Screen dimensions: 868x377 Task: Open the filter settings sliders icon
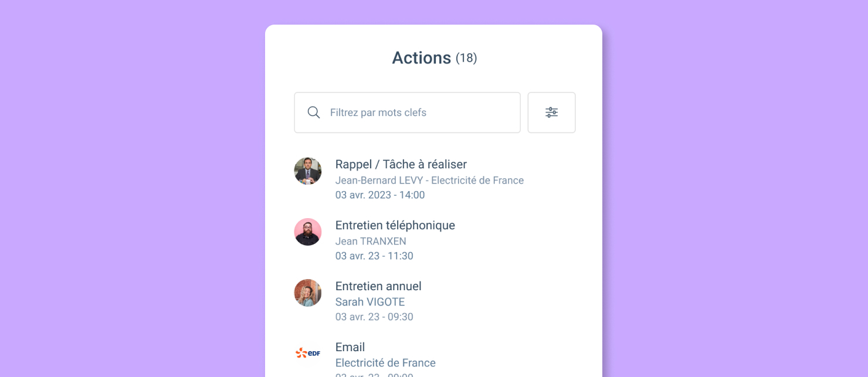(551, 113)
